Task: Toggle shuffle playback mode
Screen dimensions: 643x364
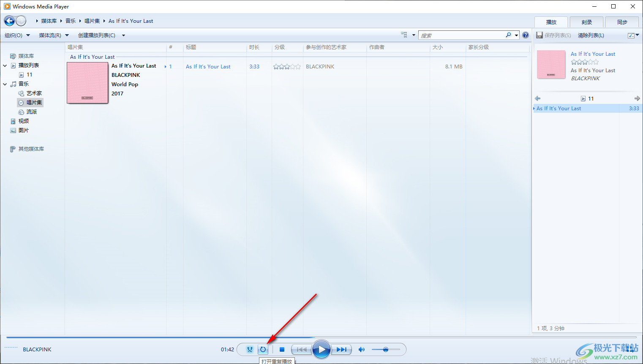Action: coord(250,349)
